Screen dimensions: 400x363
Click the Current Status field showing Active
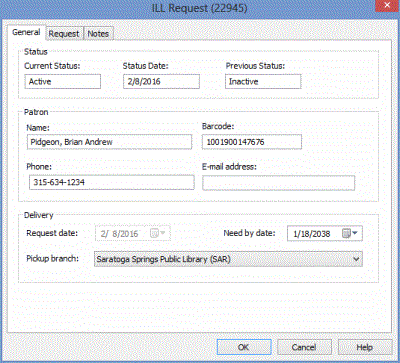[63, 82]
